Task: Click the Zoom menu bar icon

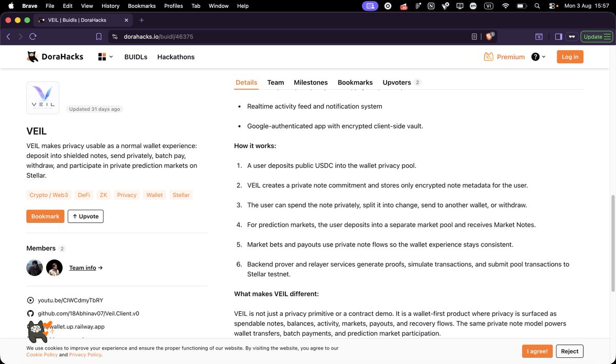Action: tap(473, 6)
